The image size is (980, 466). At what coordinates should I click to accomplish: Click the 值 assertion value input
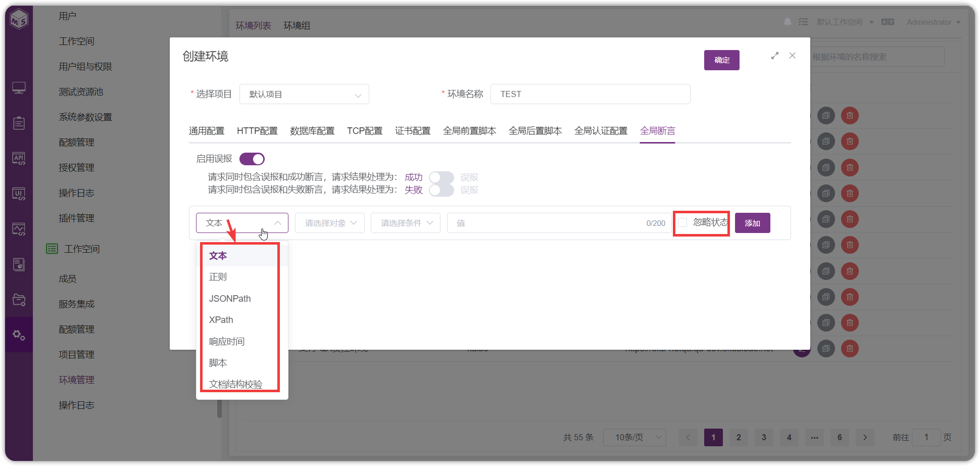(x=559, y=223)
